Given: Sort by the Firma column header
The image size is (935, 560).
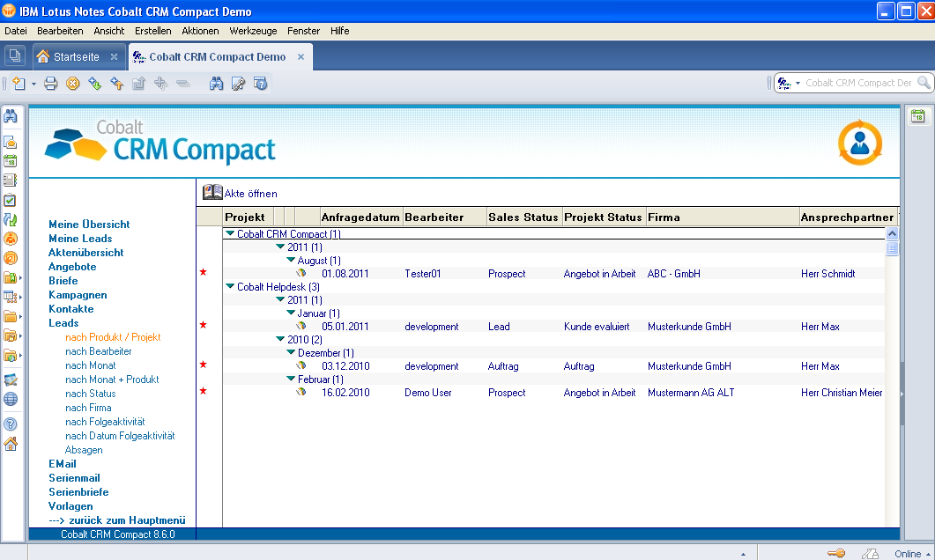Looking at the screenshot, I should tap(723, 217).
